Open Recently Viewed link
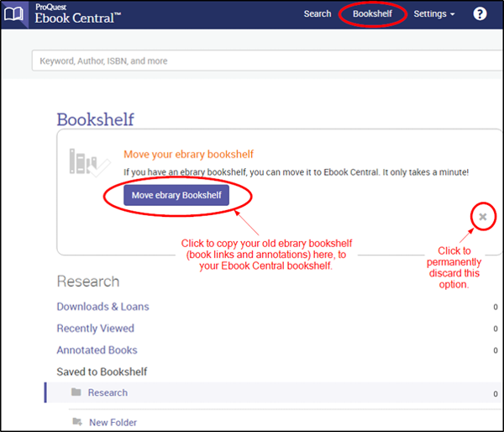This screenshot has width=504, height=432. tap(96, 328)
